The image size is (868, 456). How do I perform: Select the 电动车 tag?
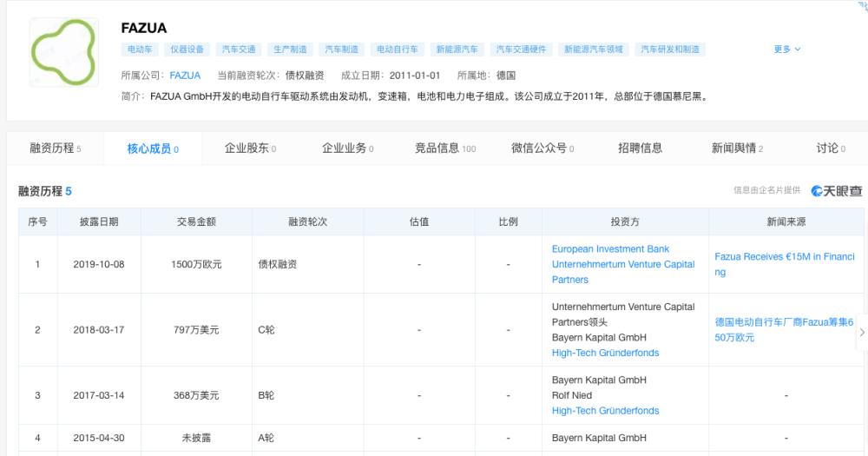(140, 50)
